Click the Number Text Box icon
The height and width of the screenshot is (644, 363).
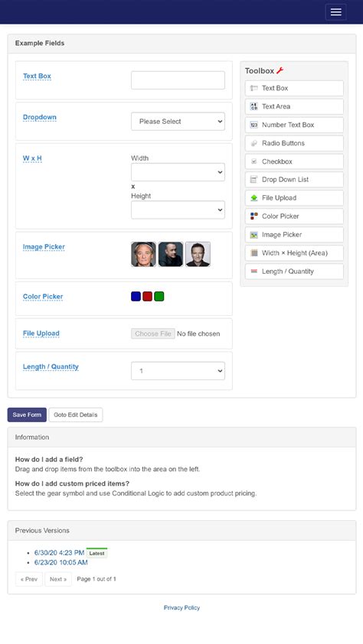(x=253, y=125)
